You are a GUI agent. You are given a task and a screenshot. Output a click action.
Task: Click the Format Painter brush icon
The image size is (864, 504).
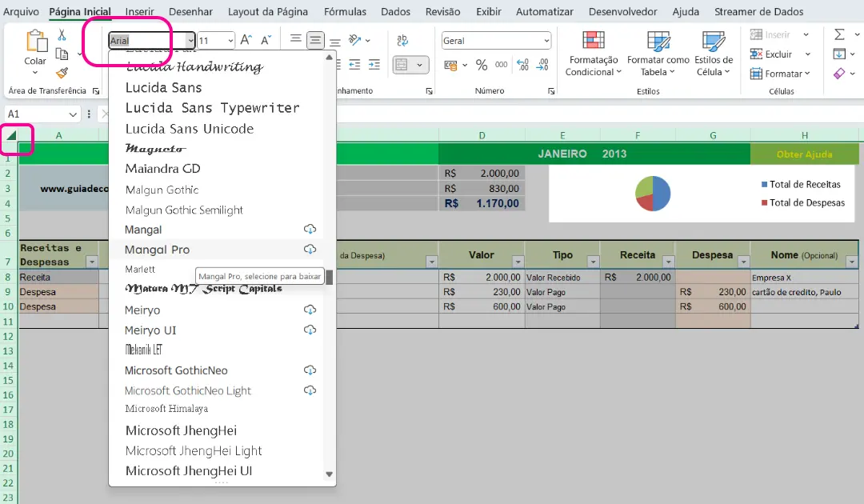[62, 73]
